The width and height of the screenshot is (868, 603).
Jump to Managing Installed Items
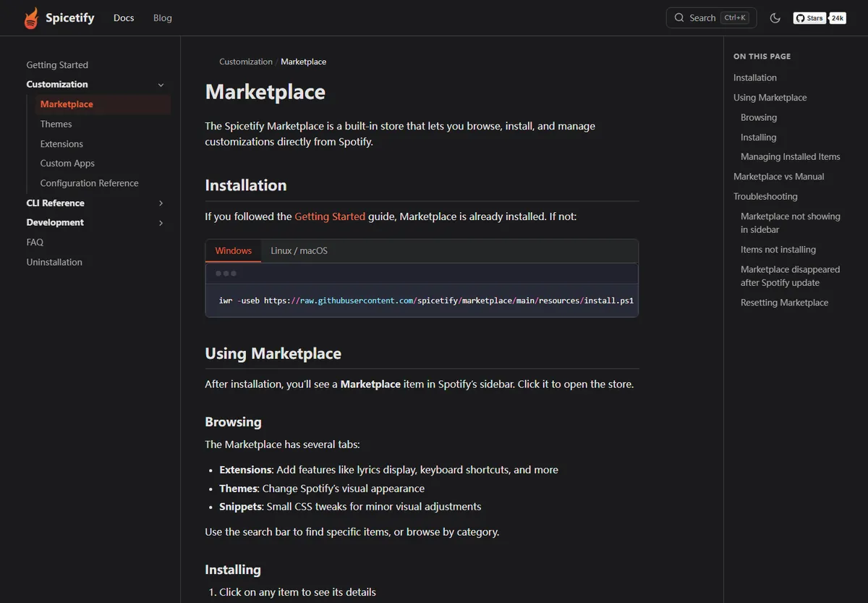click(x=791, y=157)
